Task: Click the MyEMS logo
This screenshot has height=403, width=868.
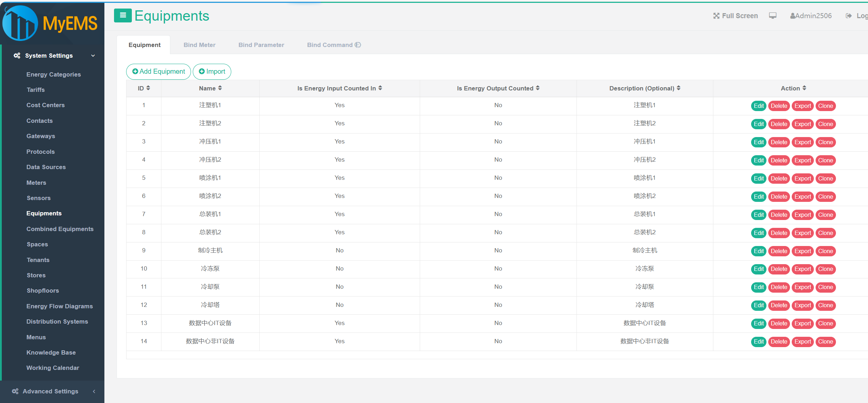Action: pyautogui.click(x=50, y=23)
